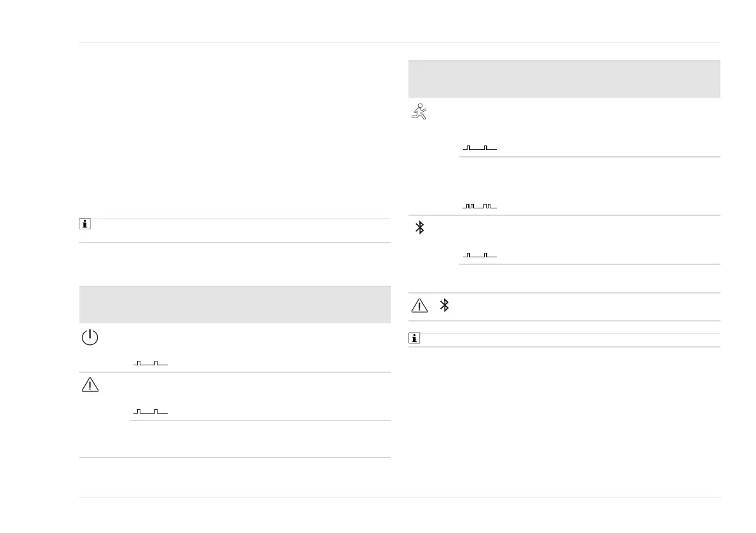
Task: Click the double-pulse blink pattern in the right table
Action: [480, 206]
